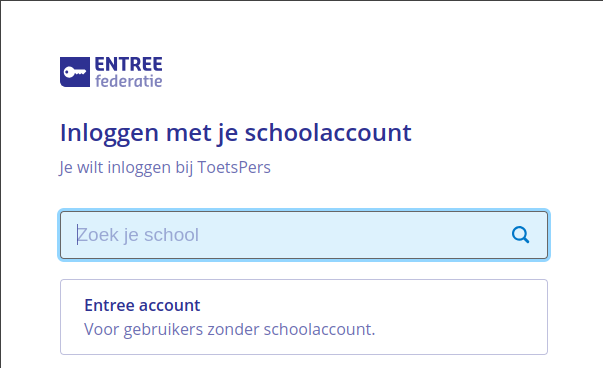
Task: Click the blue logo square with the key
Action: tap(75, 72)
